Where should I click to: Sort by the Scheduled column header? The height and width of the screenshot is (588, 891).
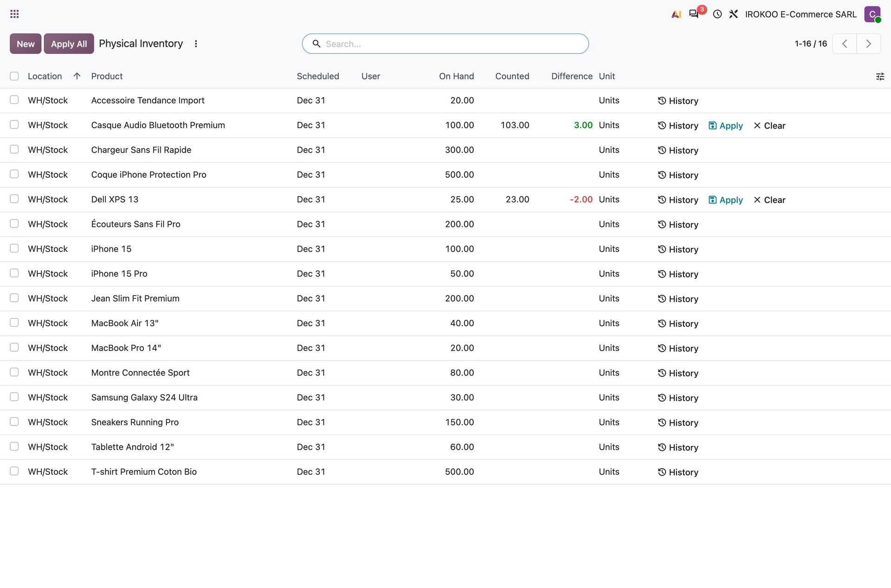[x=318, y=76]
